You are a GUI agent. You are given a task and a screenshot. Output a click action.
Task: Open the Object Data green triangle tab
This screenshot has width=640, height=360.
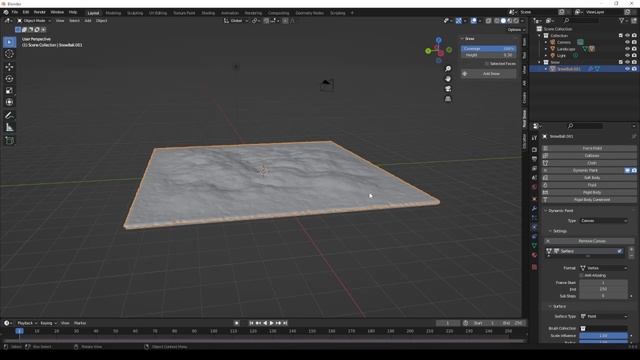tap(534, 246)
